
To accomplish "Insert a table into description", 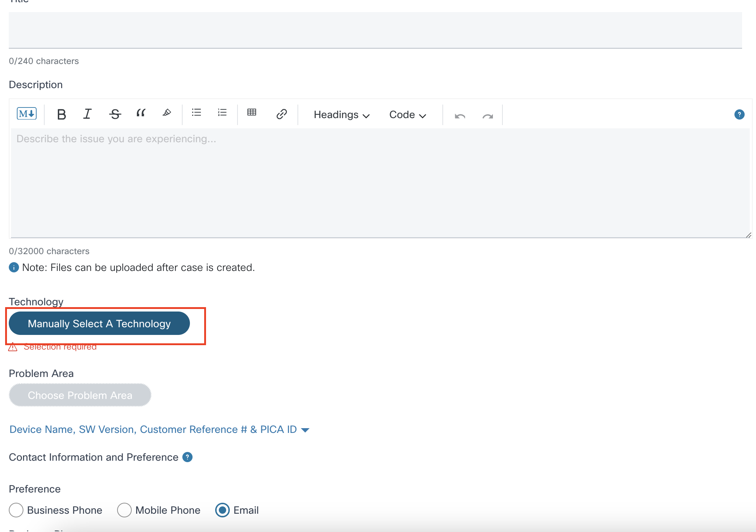I will [252, 112].
